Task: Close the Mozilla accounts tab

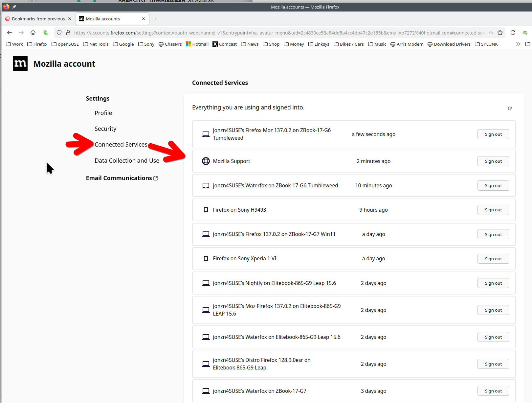Action: coord(144,19)
